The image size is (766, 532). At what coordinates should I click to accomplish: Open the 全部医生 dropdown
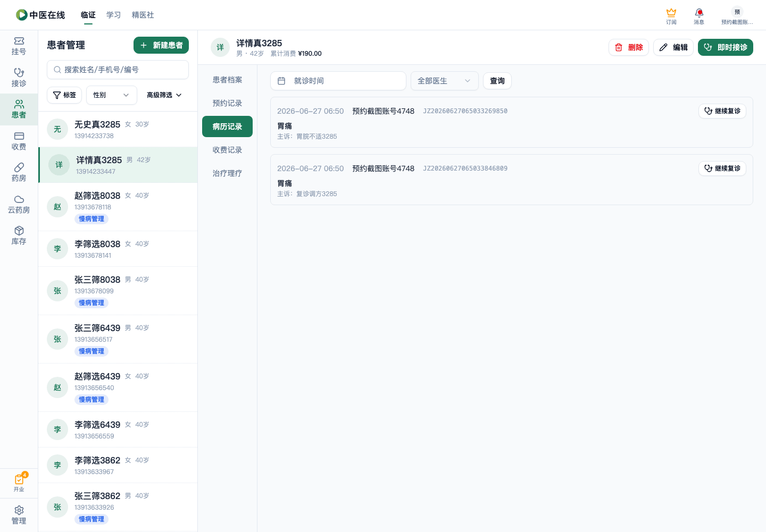tap(445, 81)
